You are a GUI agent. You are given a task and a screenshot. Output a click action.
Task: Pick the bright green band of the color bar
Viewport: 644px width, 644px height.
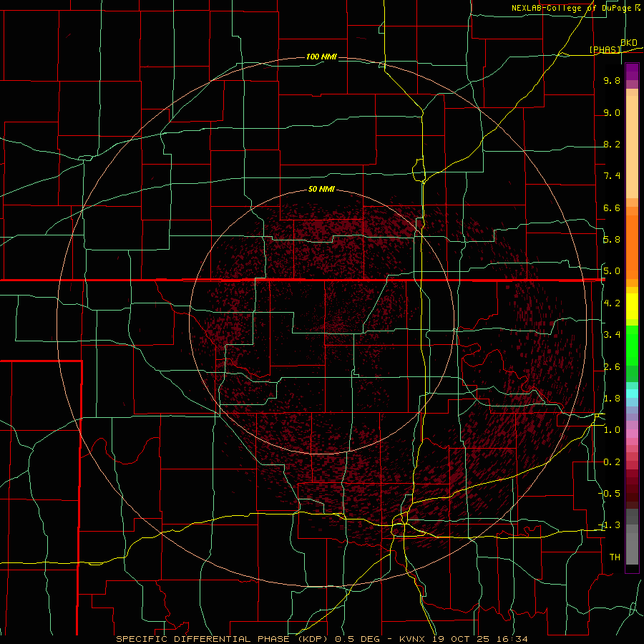coord(632,347)
